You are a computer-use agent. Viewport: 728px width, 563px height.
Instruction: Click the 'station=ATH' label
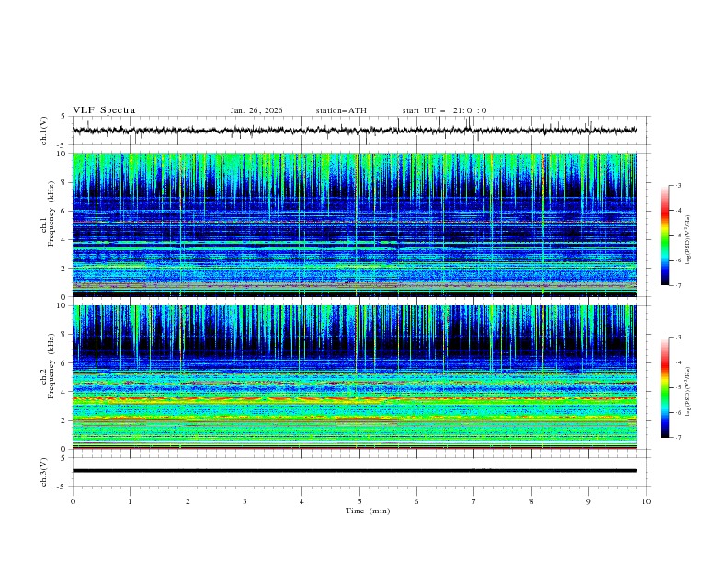(x=341, y=110)
